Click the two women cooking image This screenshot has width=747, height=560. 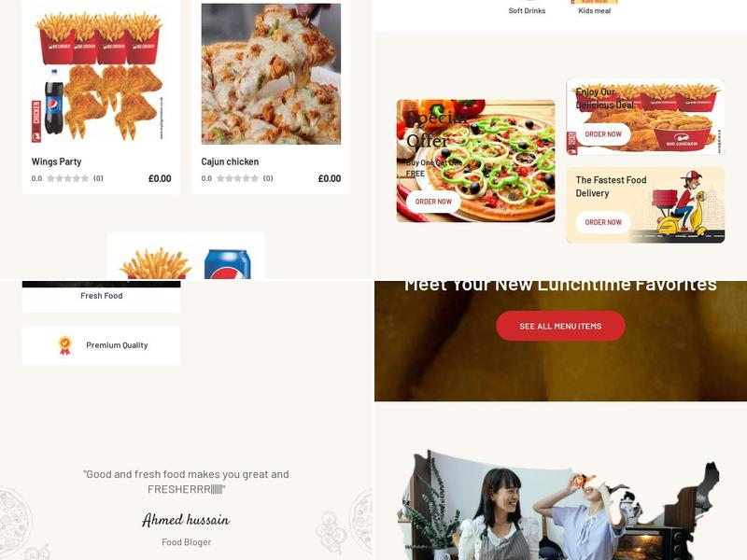click(560, 505)
